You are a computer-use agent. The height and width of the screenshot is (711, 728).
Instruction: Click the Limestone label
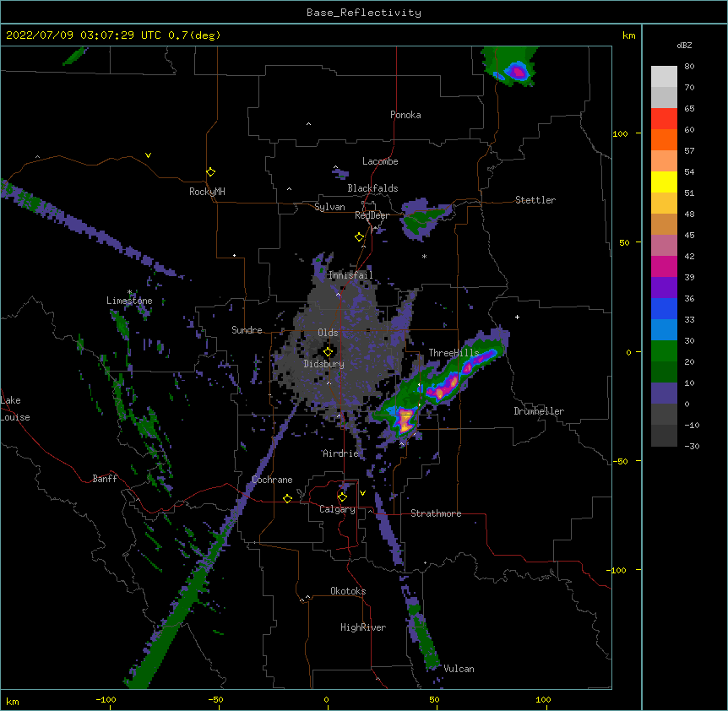coord(129,301)
